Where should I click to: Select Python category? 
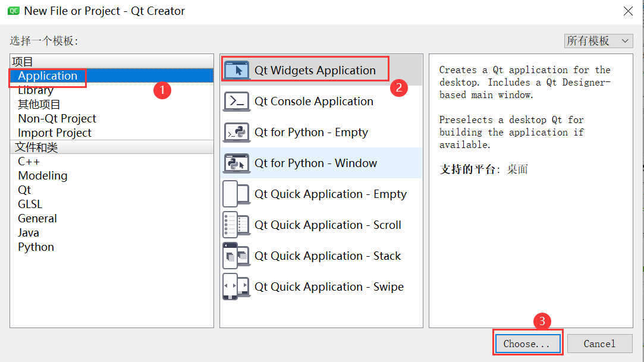pos(112,247)
